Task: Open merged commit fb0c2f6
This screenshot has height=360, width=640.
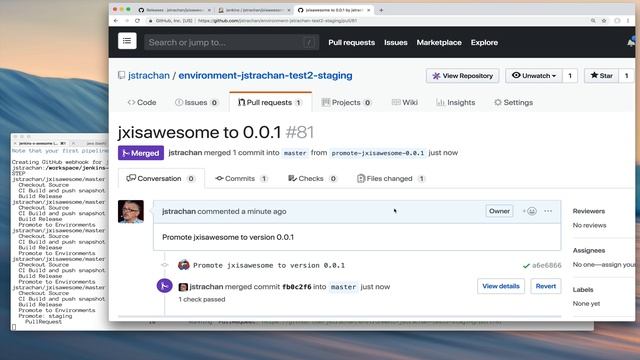Action: point(297,287)
